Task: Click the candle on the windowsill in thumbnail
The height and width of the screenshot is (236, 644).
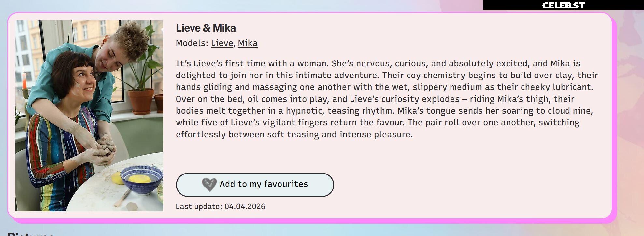Action: click(24, 81)
